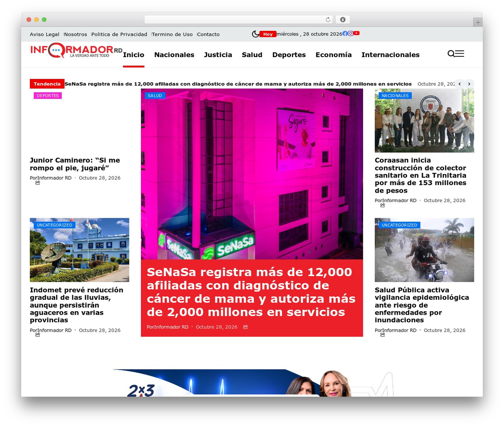The height and width of the screenshot is (427, 504).
Task: Open the Justicia section
Action: pos(218,55)
